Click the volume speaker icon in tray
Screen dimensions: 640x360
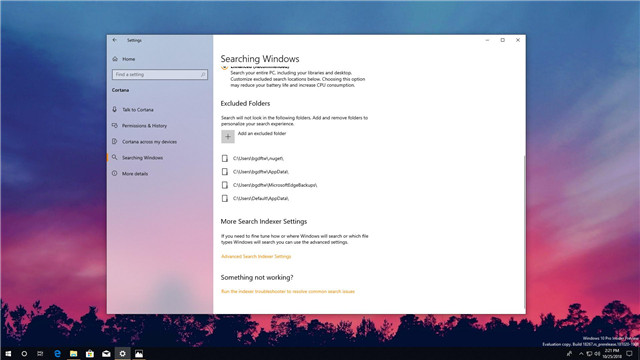[x=597, y=353]
